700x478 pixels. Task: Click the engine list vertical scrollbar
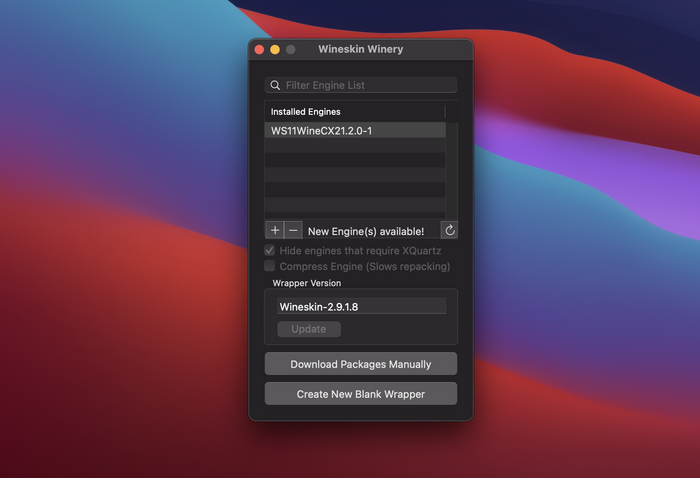pyautogui.click(x=452, y=170)
